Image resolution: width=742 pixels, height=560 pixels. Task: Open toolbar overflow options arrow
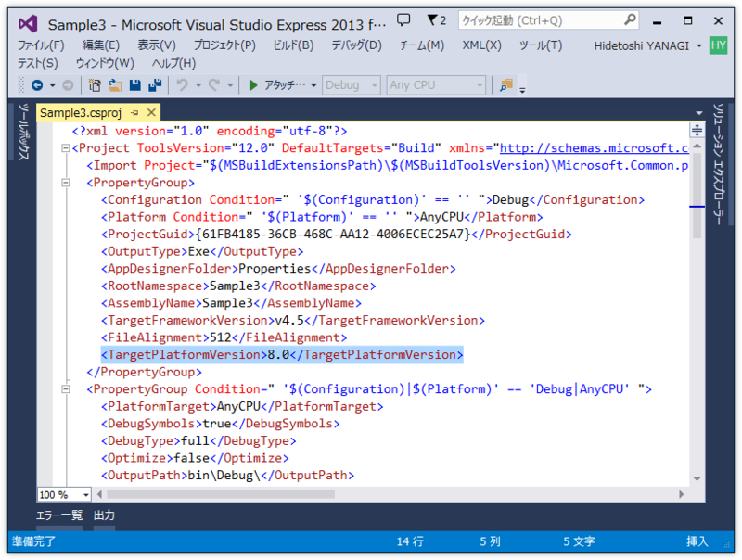(x=522, y=90)
